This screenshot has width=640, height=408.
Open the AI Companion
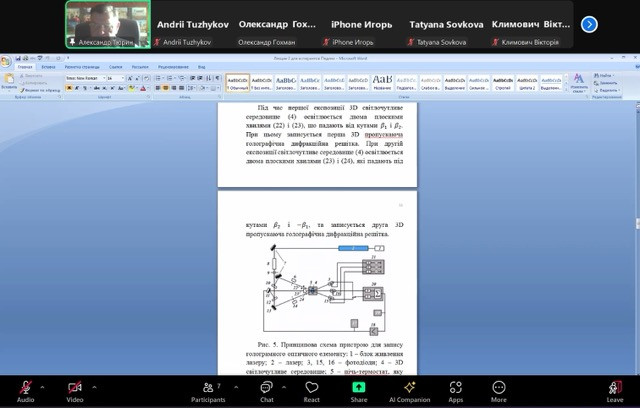409,391
